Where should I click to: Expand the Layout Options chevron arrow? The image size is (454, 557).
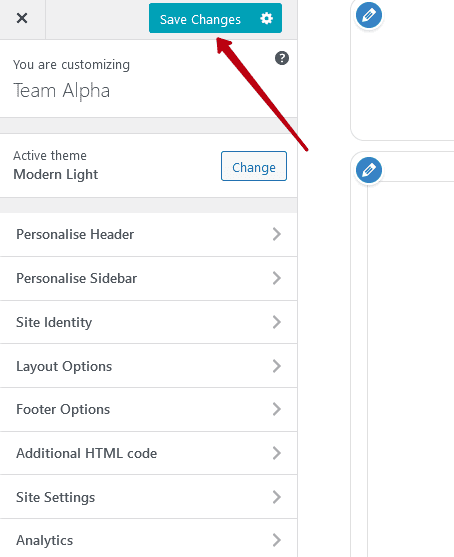(x=277, y=366)
